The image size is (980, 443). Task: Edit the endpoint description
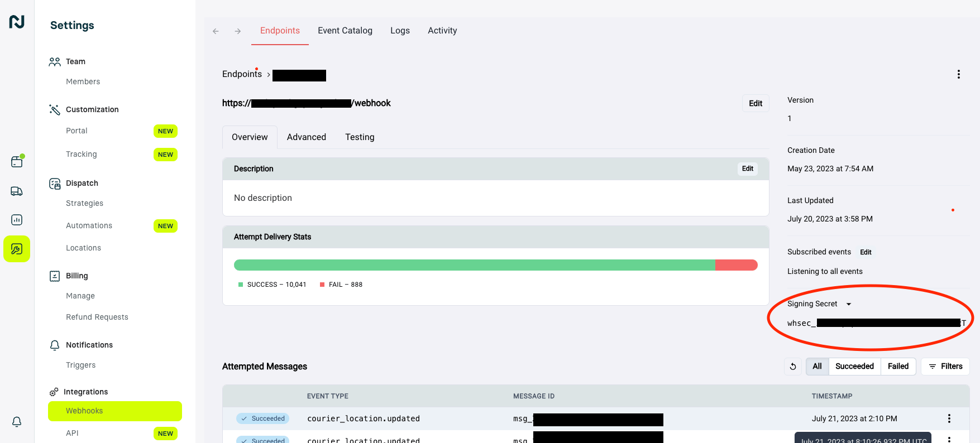click(x=748, y=169)
